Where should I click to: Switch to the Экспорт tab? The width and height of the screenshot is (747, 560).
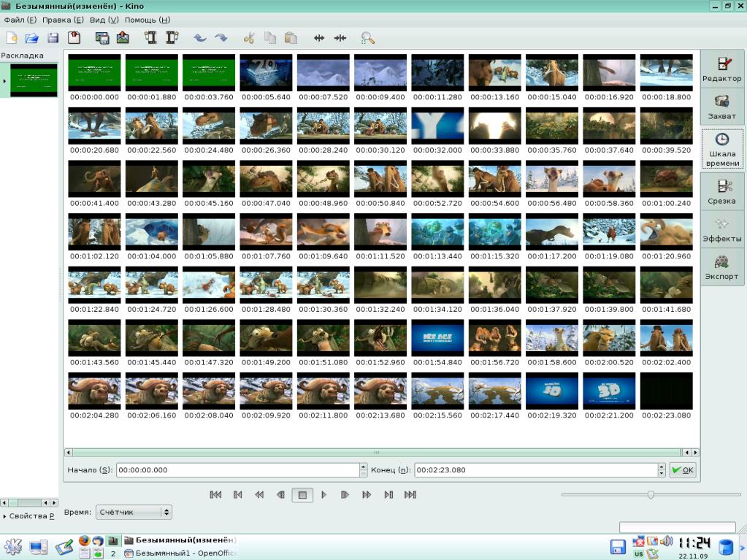721,267
